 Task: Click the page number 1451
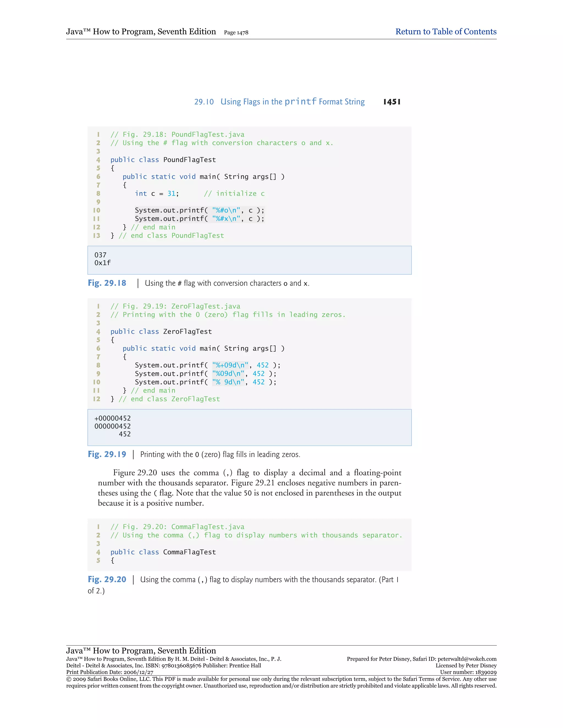[391, 102]
